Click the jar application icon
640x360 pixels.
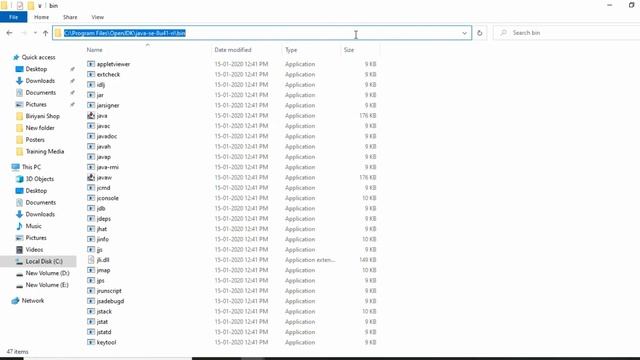[91, 95]
